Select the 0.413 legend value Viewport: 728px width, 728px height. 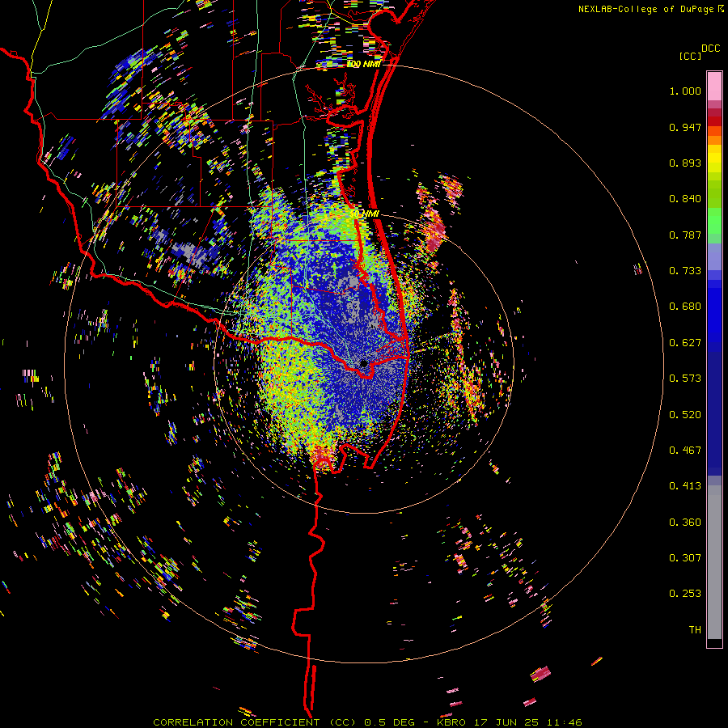[685, 486]
